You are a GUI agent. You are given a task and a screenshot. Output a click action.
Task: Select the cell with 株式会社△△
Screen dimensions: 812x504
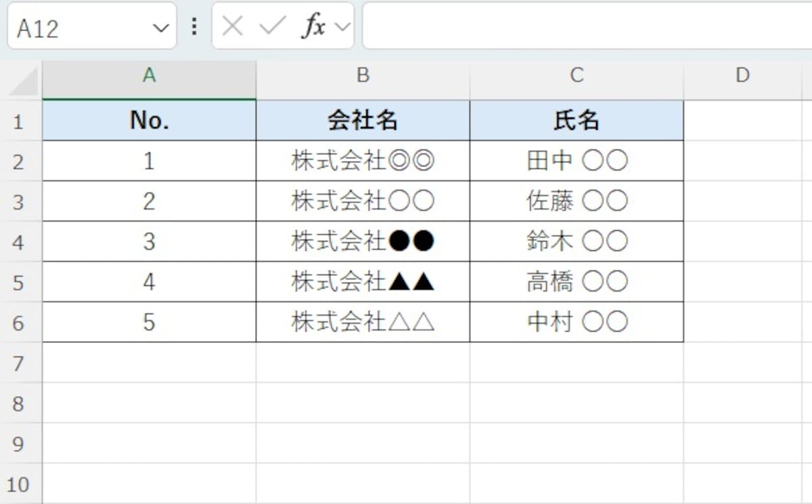363,323
